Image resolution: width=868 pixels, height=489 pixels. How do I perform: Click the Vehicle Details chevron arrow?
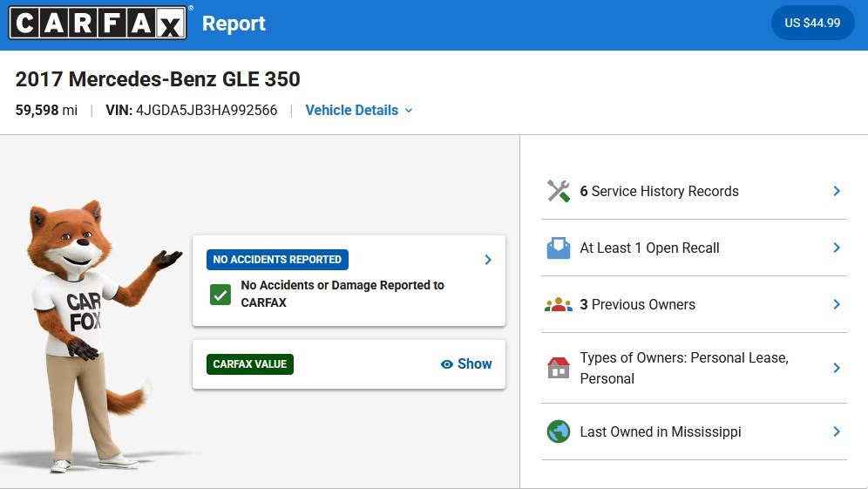pyautogui.click(x=409, y=111)
